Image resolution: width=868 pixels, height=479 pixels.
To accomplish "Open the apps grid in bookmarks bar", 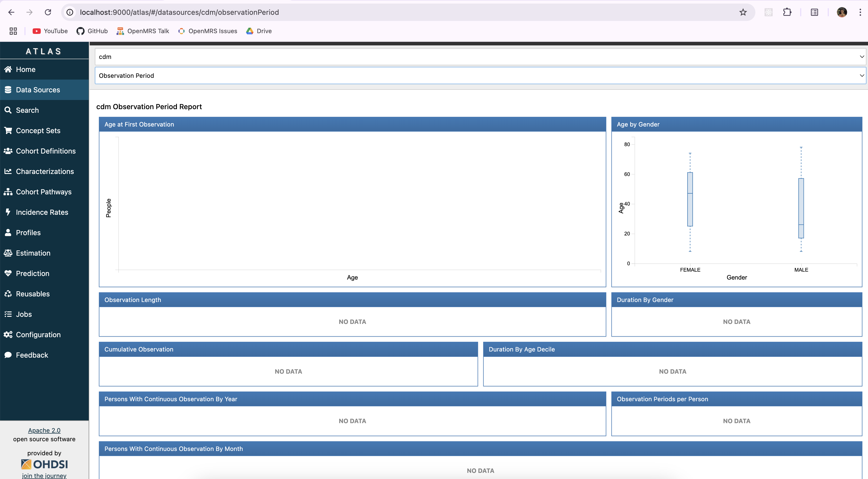I will (x=13, y=31).
